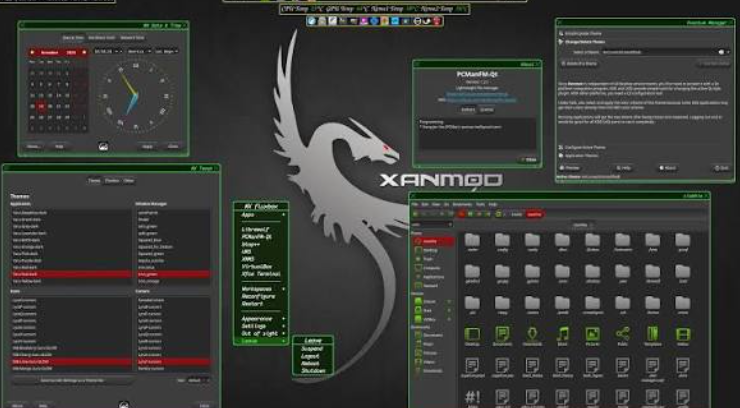Image resolution: width=740 pixels, height=408 pixels.
Task: Click Applications entry in file manager sidebar
Action: click(x=431, y=277)
